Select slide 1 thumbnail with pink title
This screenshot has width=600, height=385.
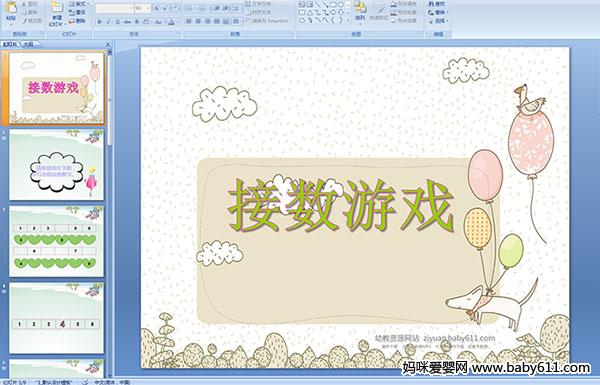56,88
